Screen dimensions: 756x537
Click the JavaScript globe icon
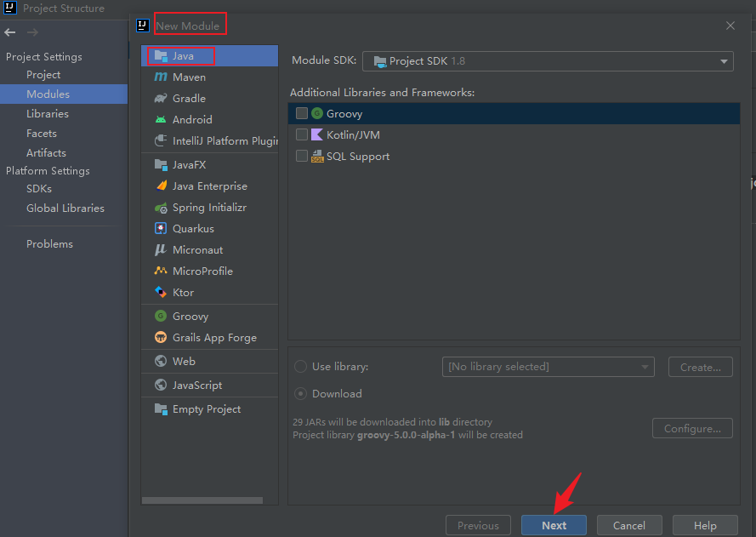[x=161, y=385]
